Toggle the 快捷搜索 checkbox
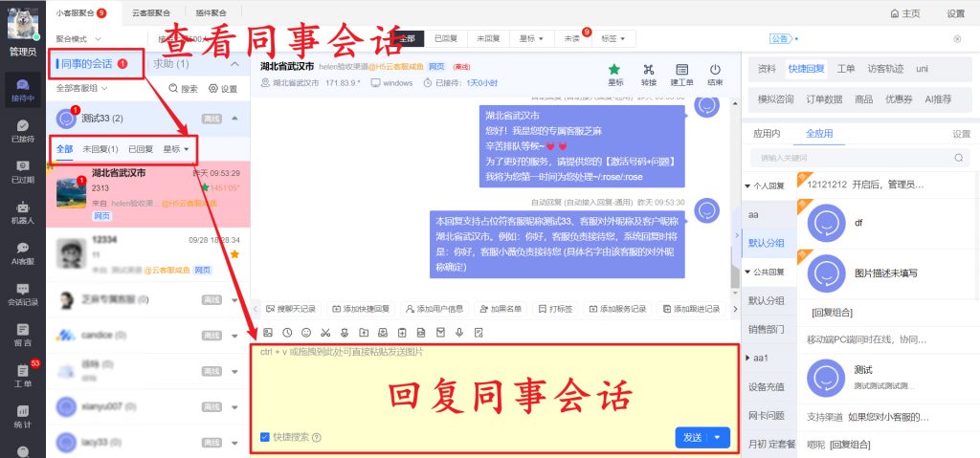 (x=265, y=437)
